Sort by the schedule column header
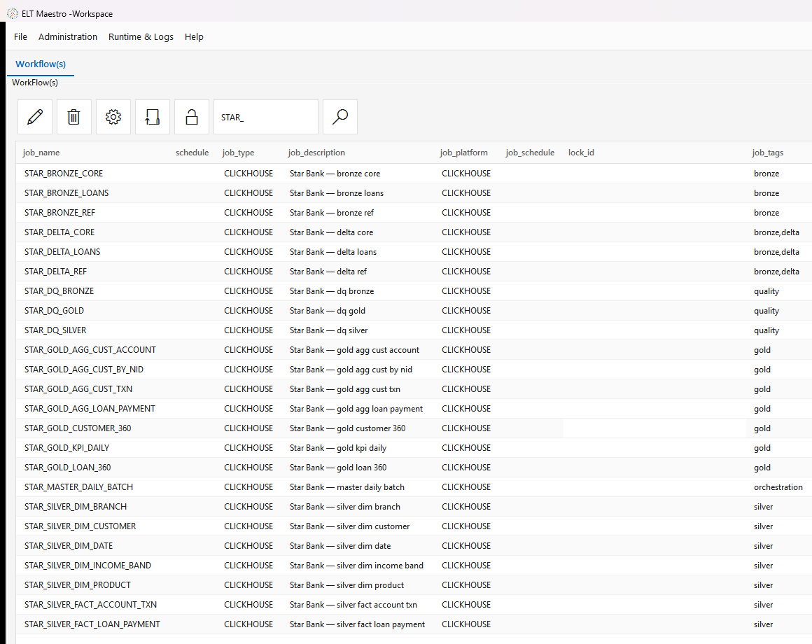The image size is (812, 644). (x=192, y=153)
